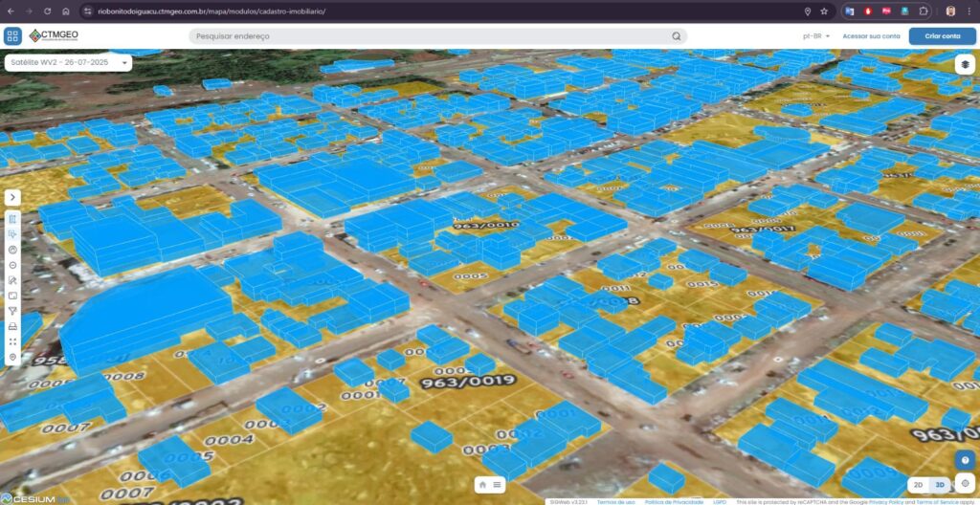Open the Satélite WV2 imagery dropdown
Viewport: 980px width, 505px height.
point(68,62)
